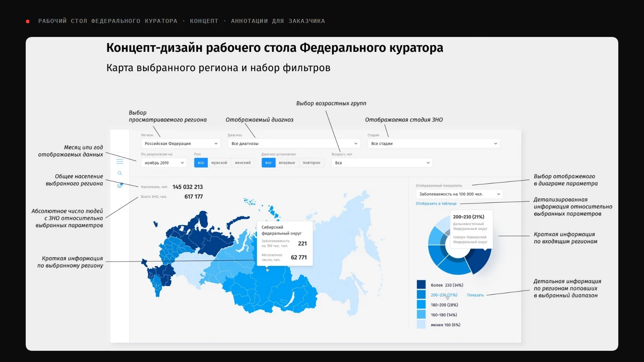Select все under the Пол filter

coord(201,163)
